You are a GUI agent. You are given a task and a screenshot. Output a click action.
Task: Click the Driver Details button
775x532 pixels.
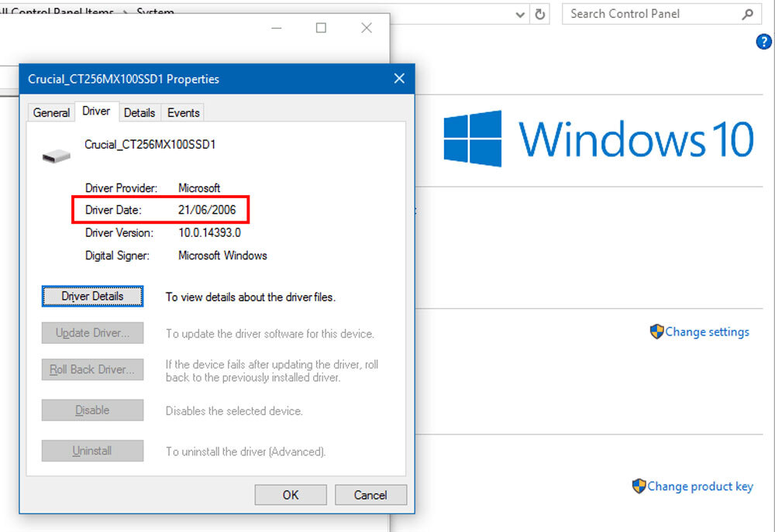pos(92,296)
